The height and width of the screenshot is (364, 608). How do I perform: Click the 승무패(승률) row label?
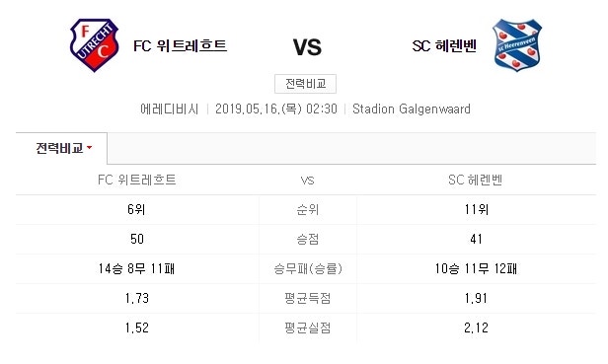pyautogui.click(x=308, y=268)
